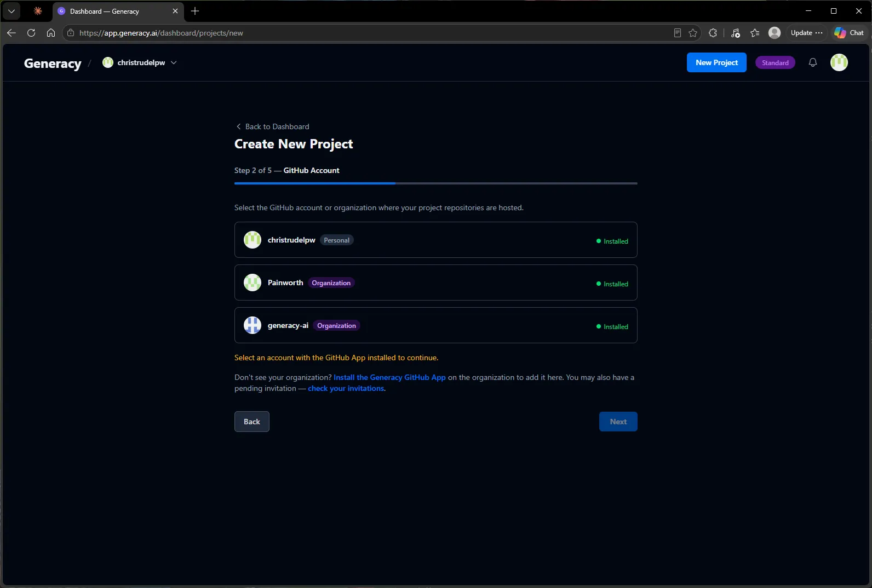Click the browser back arrow icon
872x588 pixels.
tap(12, 33)
